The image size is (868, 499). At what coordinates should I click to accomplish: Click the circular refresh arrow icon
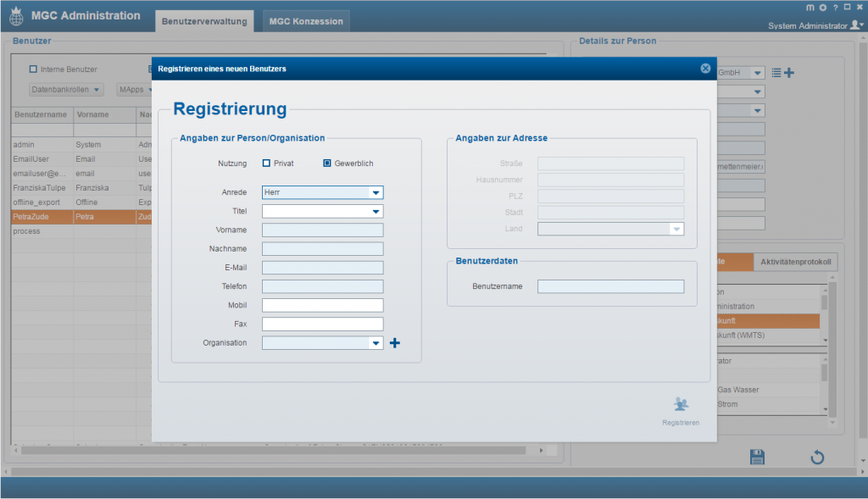point(817,457)
